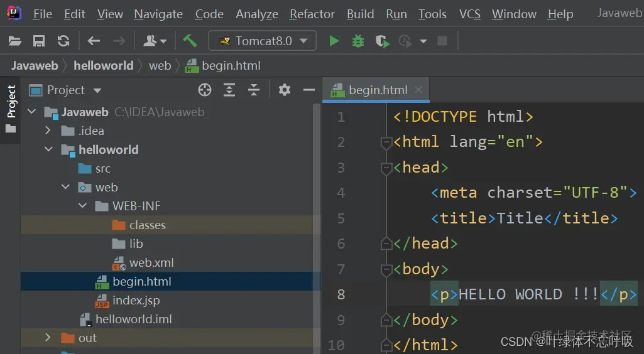644x354 pixels.
Task: Click the Open folder toolbar icon
Action: tap(15, 41)
